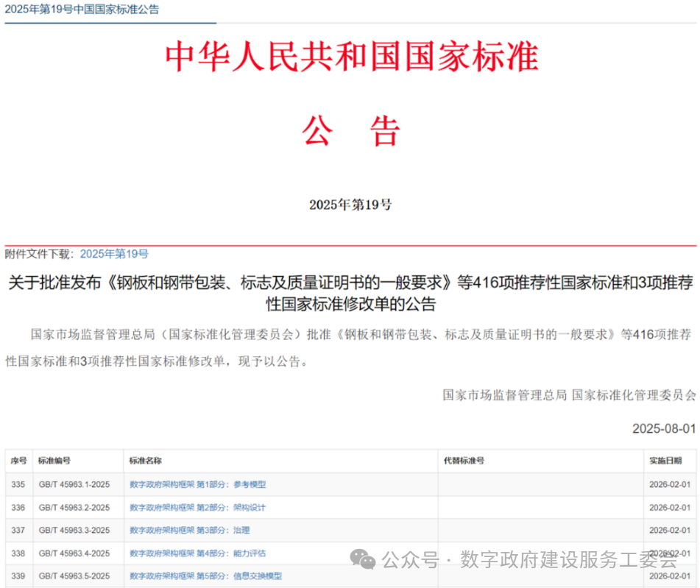Click the 实施日期 column header
The width and height of the screenshot is (700, 588).
tap(665, 461)
